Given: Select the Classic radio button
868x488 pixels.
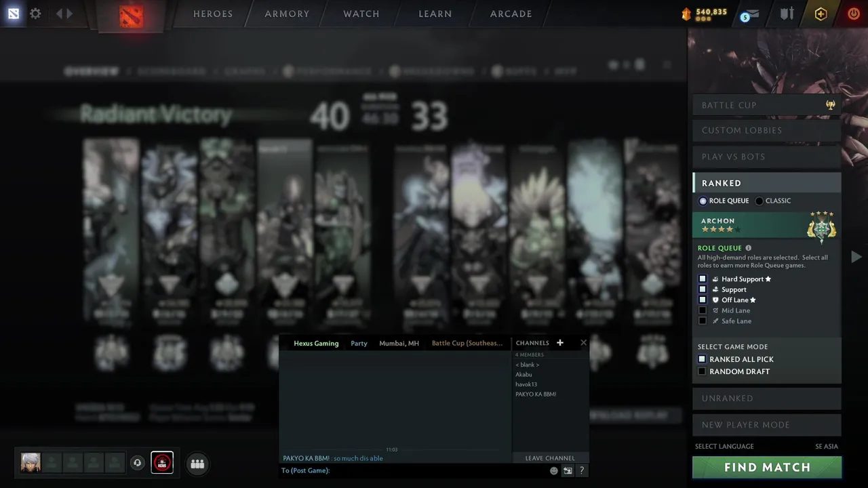Looking at the screenshot, I should tap(759, 201).
